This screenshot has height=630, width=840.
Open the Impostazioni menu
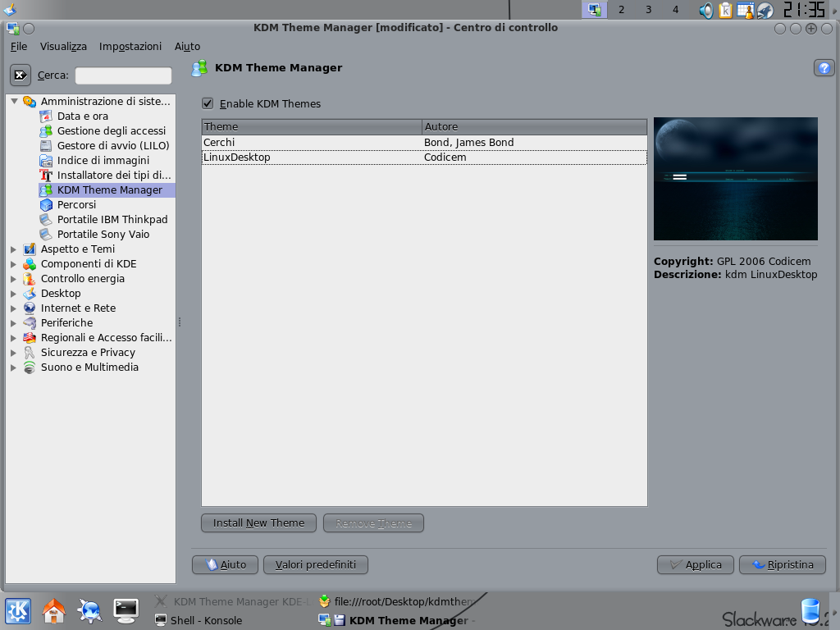130,47
